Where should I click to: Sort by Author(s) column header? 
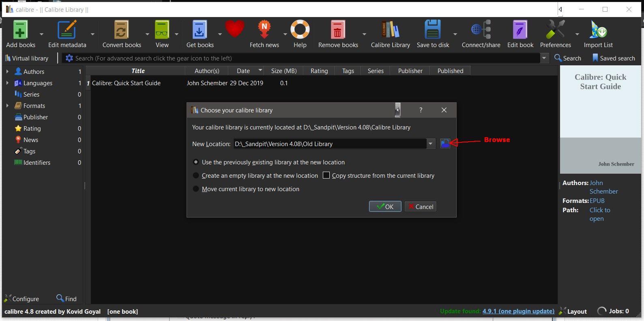207,71
